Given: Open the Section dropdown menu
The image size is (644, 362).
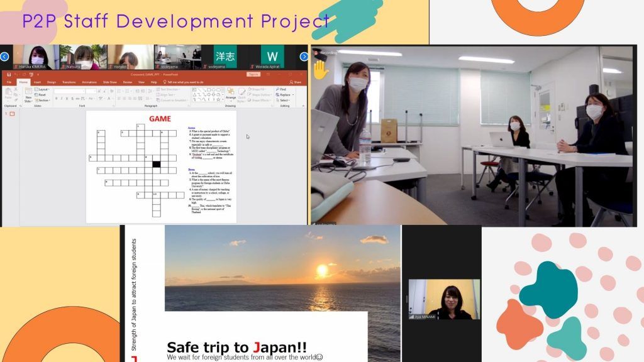Looking at the screenshot, I should click(43, 100).
